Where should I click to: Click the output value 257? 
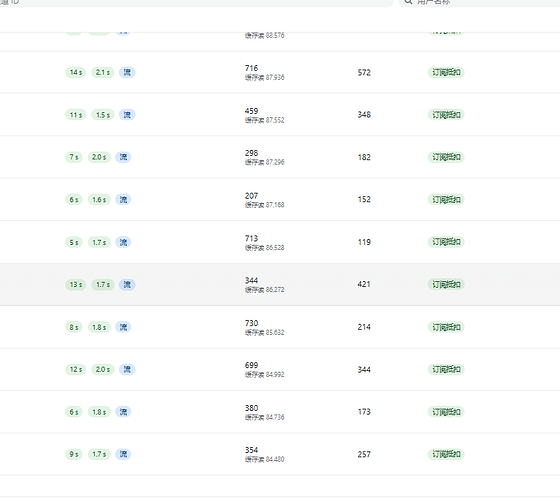(x=364, y=454)
